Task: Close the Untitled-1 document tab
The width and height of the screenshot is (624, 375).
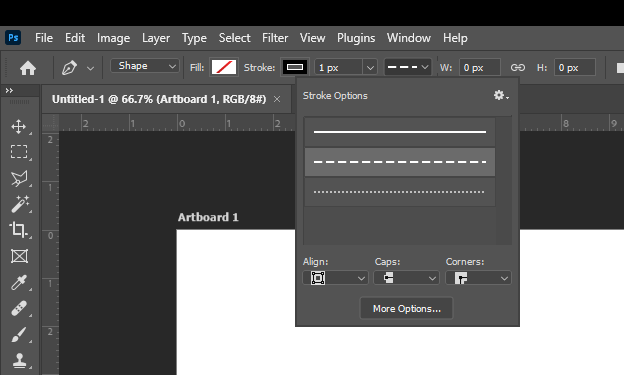Action: tap(277, 99)
